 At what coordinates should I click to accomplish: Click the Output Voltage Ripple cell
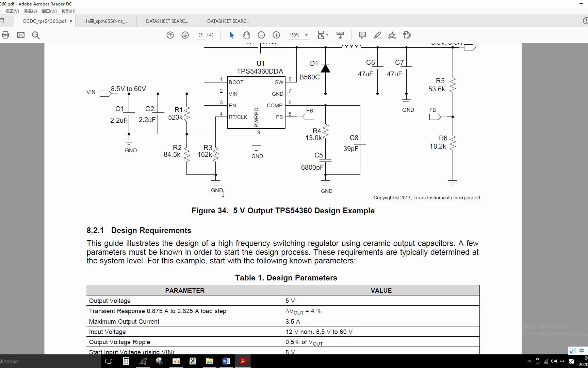click(x=185, y=342)
